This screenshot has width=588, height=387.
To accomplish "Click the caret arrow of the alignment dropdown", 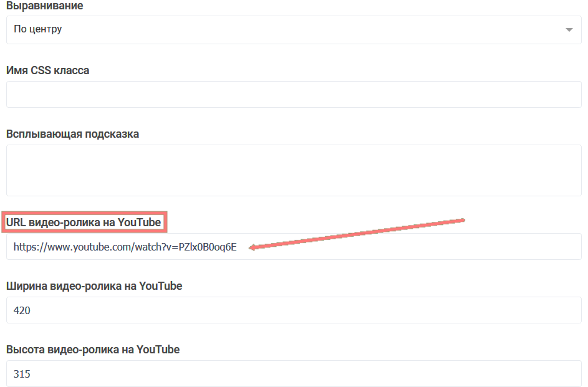I will click(568, 30).
